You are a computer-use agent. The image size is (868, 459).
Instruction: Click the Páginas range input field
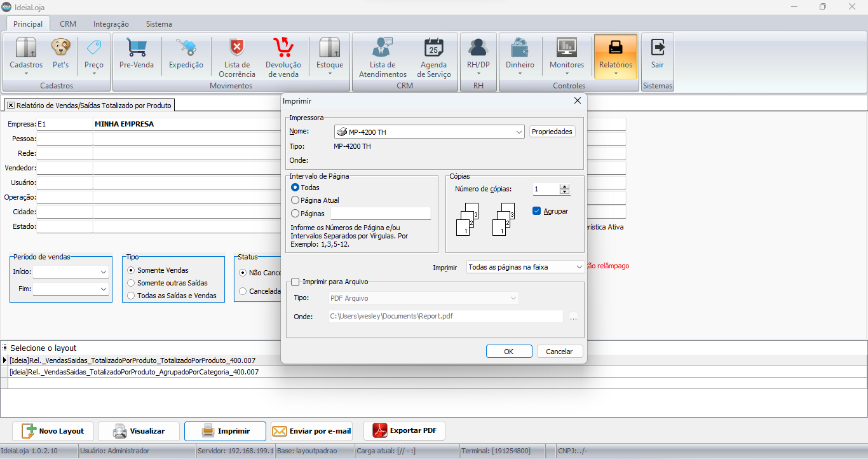[381, 214]
